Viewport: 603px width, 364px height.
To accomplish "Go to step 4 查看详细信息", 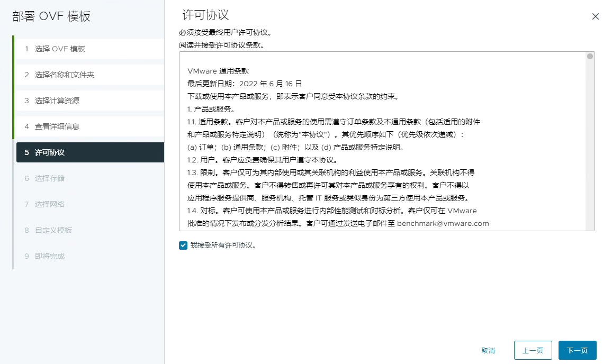I will tap(90, 126).
